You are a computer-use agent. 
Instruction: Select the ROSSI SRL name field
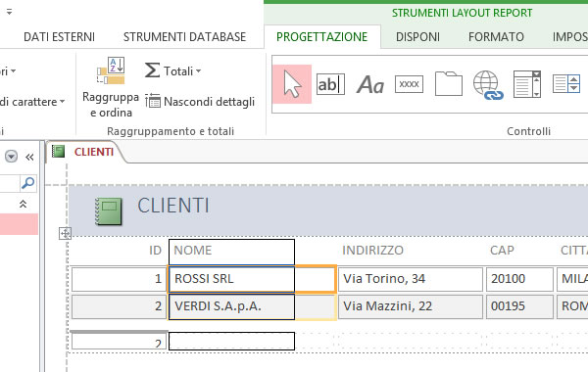[x=231, y=279]
